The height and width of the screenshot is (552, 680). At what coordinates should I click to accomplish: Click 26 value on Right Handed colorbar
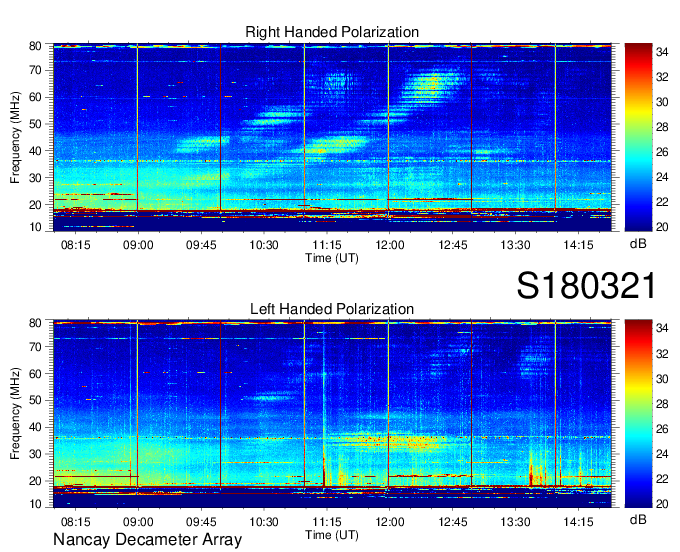(662, 152)
